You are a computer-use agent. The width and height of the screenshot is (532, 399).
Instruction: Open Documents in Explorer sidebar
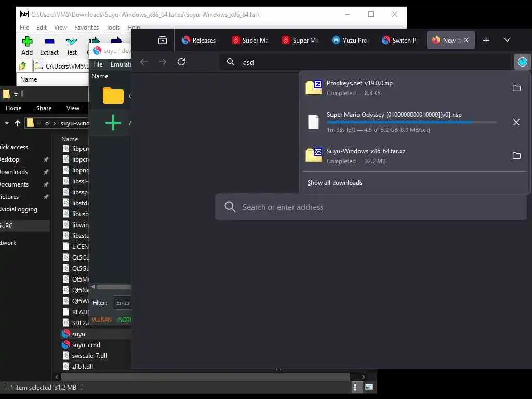point(14,184)
